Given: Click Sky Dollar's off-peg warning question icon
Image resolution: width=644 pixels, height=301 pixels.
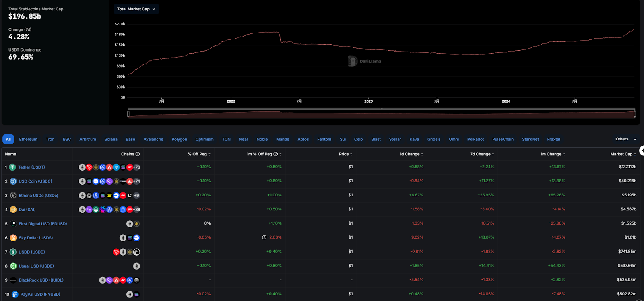Looking at the screenshot, I should 264,237.
